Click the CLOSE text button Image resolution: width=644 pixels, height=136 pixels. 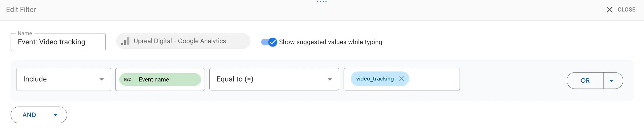[x=626, y=10]
